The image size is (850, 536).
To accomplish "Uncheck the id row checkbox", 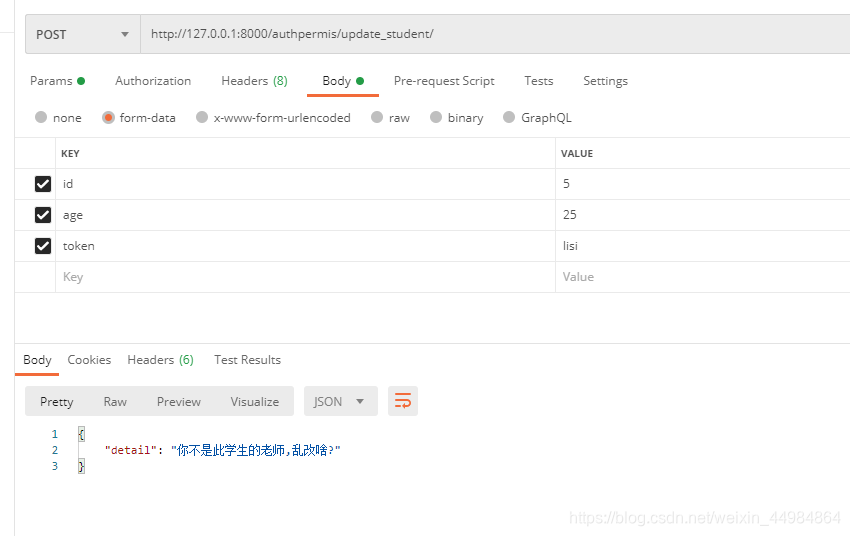I will tap(43, 184).
